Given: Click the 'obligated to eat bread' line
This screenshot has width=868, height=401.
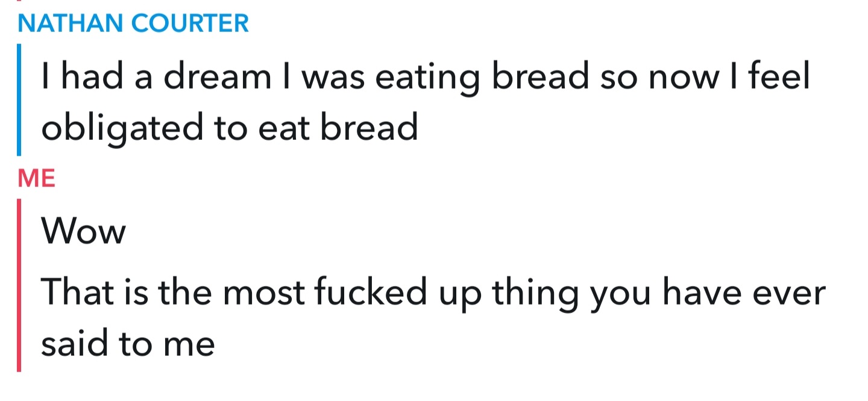Looking at the screenshot, I should point(230,128).
